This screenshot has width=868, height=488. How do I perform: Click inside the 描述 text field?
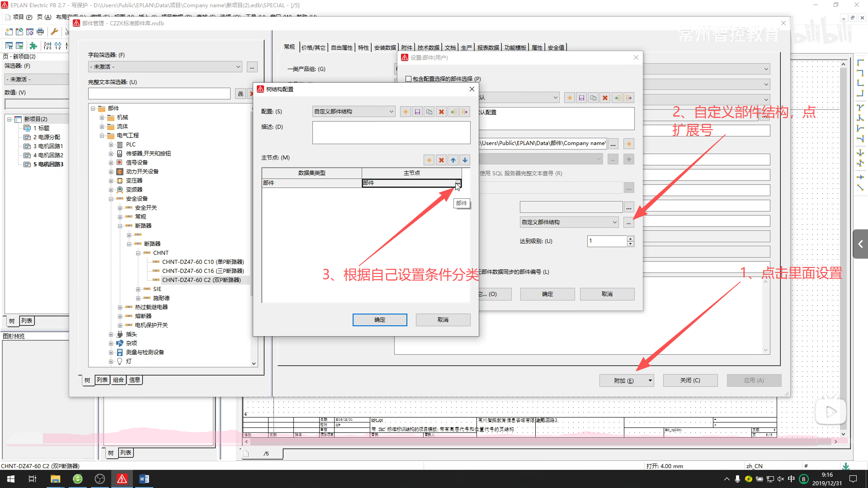pyautogui.click(x=391, y=133)
